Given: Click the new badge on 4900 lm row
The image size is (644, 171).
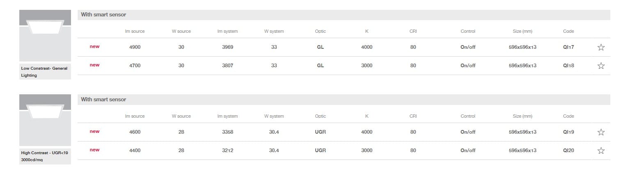Looking at the screenshot, I should coord(94,47).
